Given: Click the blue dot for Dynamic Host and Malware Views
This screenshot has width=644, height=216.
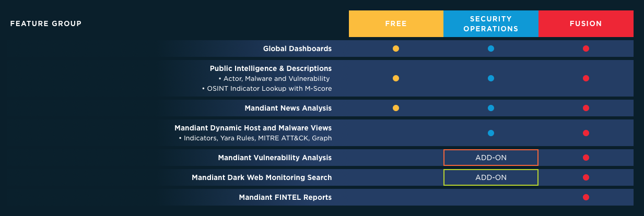Looking at the screenshot, I should [x=491, y=133].
